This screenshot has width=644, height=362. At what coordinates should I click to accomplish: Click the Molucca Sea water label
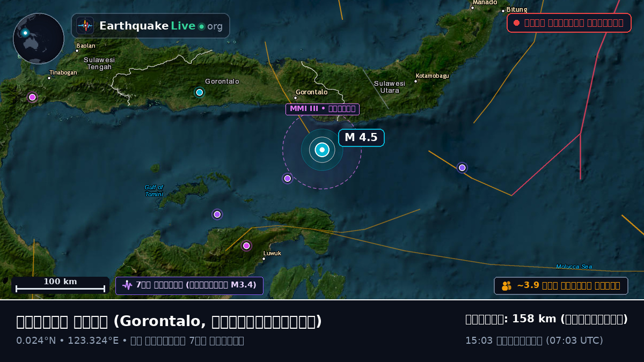tap(574, 267)
